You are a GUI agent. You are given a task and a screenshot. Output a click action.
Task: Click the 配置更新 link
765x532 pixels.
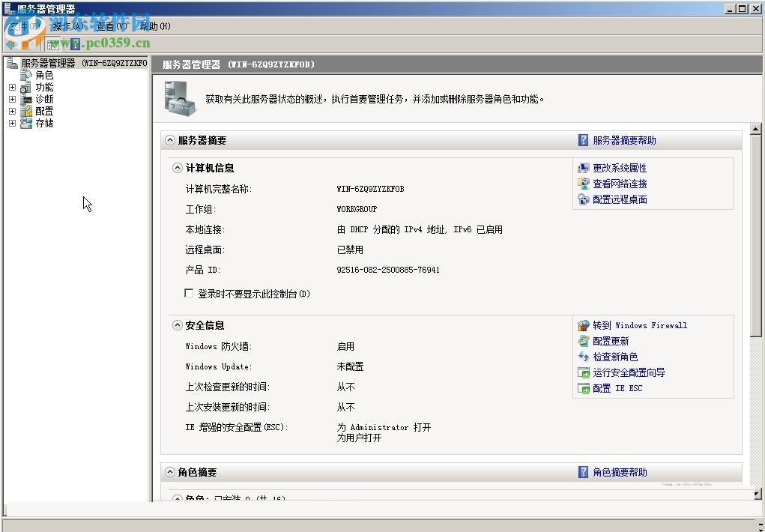[611, 341]
